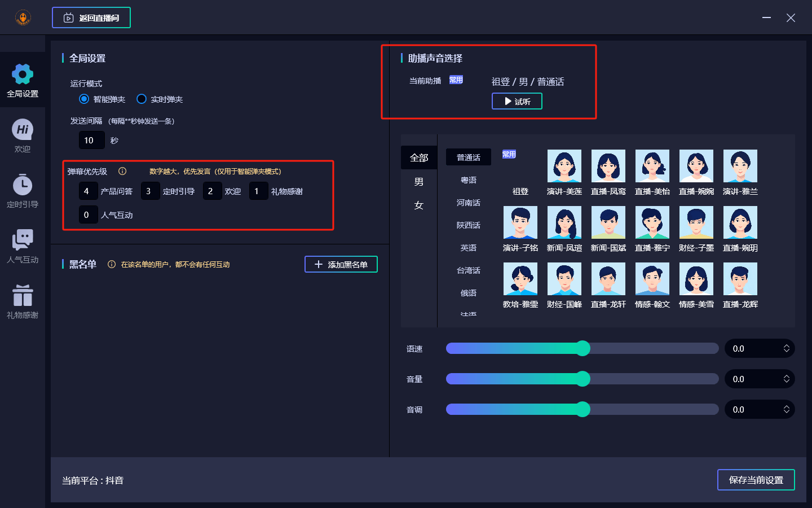Adjust the 音调 spinner arrows
This screenshot has height=508, width=812.
point(786,410)
